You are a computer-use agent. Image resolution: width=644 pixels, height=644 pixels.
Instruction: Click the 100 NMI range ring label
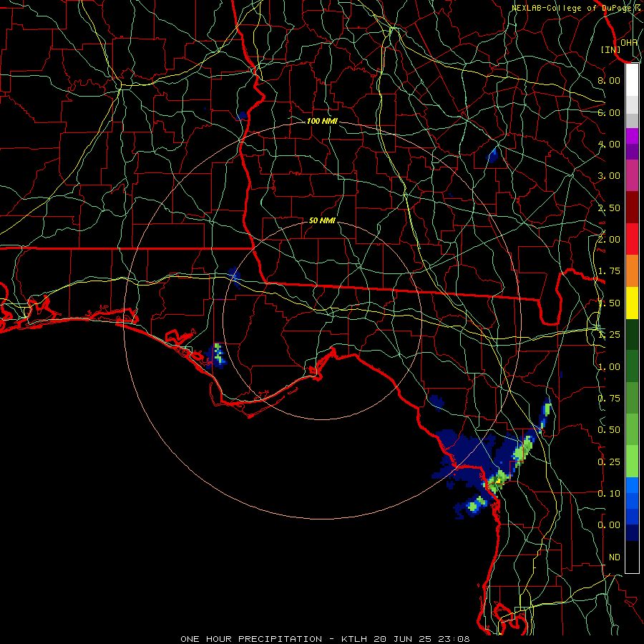coord(322,121)
